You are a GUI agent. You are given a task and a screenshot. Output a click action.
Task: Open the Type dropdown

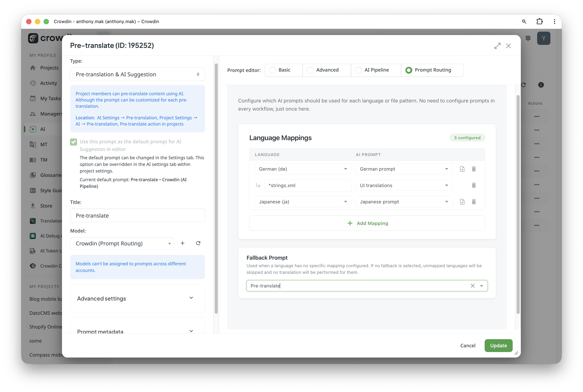(137, 74)
